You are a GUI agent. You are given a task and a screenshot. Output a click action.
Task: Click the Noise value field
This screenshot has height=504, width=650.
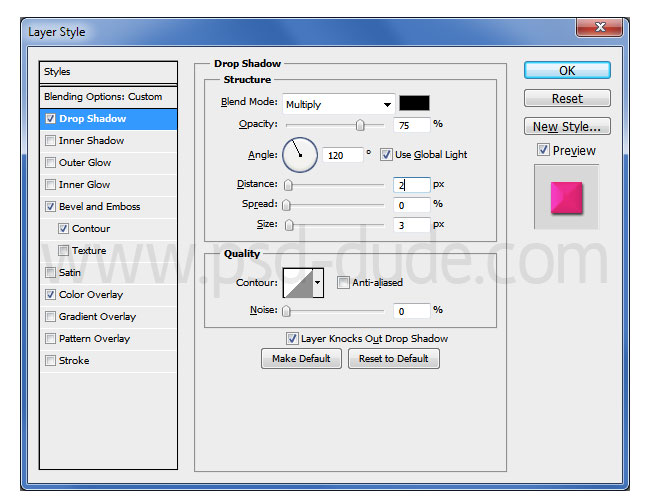pos(411,311)
